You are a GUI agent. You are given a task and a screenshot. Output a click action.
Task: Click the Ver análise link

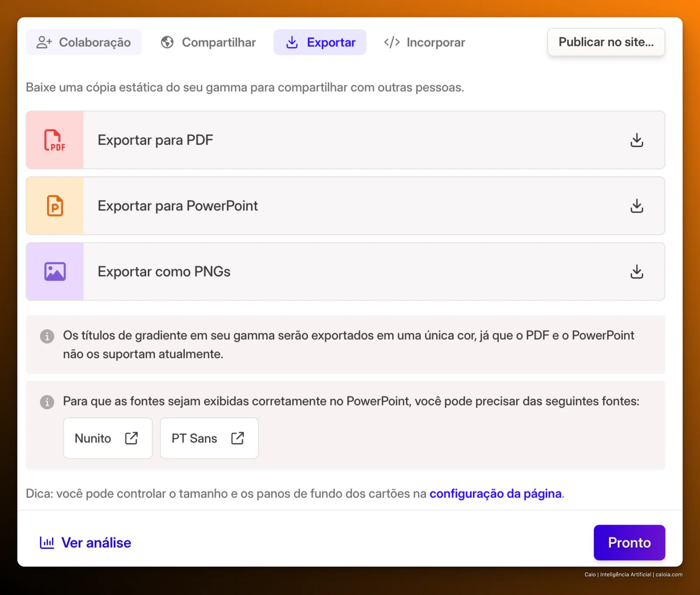click(x=85, y=542)
